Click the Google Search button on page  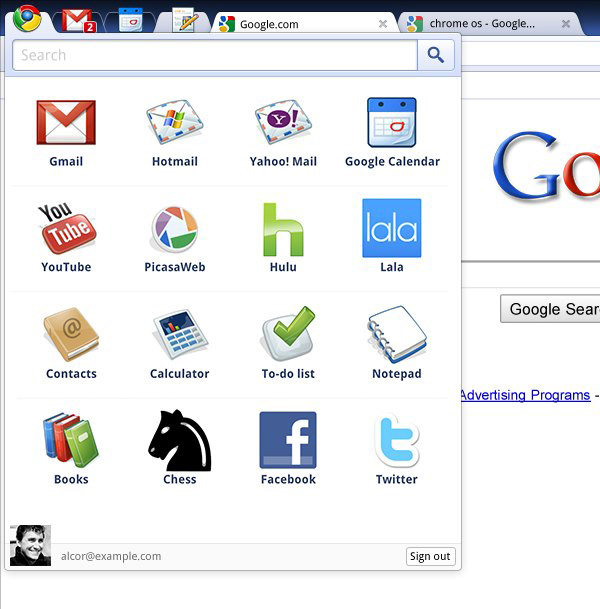pos(551,309)
